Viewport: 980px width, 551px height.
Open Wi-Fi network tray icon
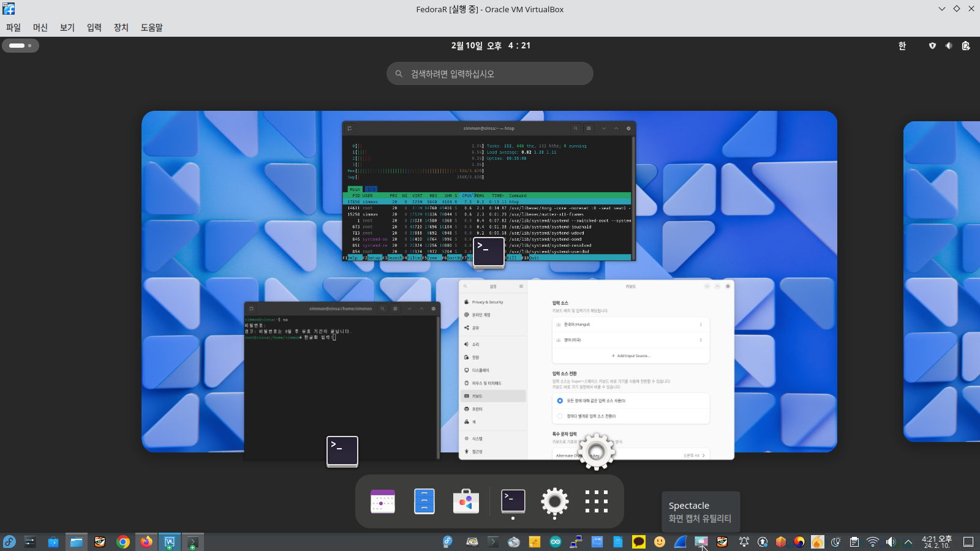(873, 542)
